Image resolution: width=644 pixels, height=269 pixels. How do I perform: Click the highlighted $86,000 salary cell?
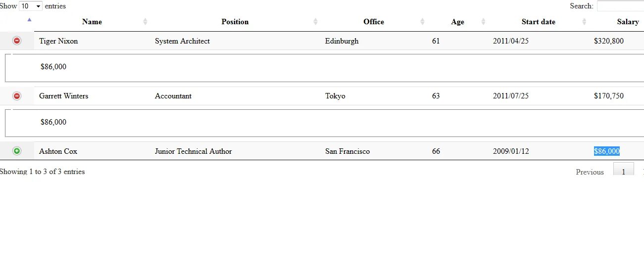607,151
